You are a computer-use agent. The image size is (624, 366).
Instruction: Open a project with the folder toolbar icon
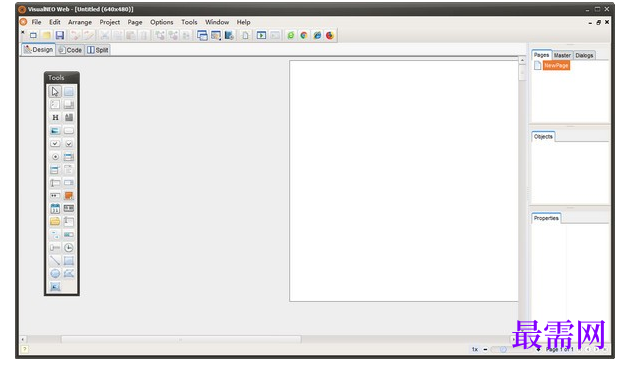point(47,35)
